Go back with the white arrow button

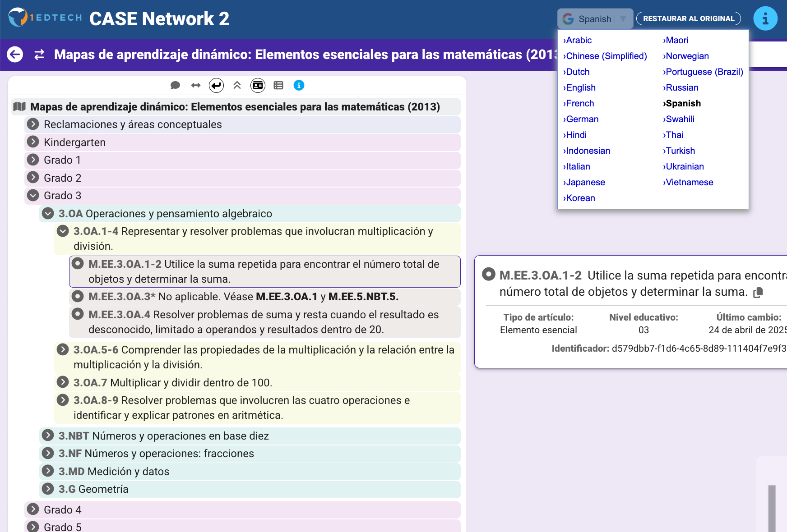click(x=15, y=55)
